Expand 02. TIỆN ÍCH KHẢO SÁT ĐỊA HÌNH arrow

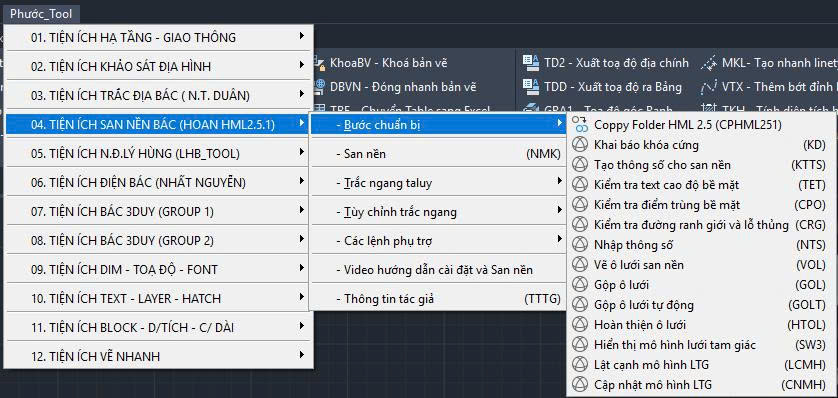302,65
